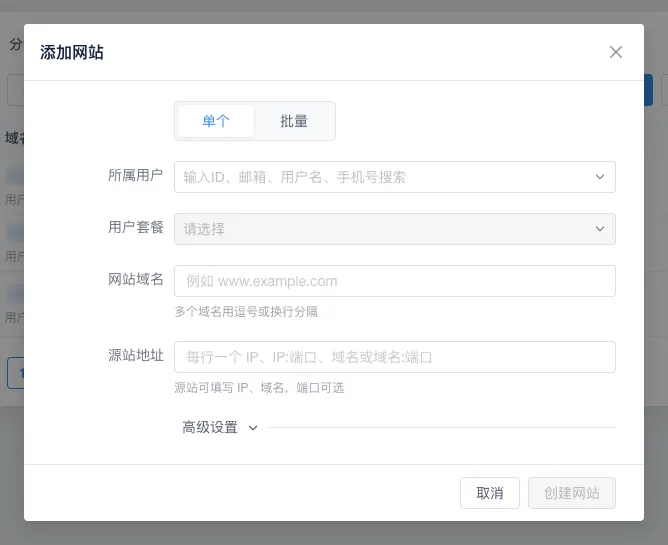
Task: Expand the 高级设置 section
Action: (x=220, y=427)
